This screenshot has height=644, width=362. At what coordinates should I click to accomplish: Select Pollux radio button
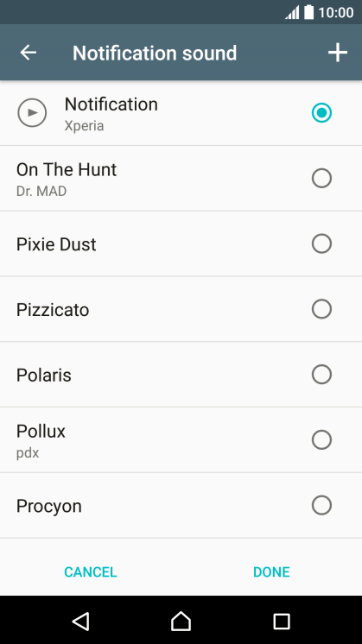coord(321,440)
